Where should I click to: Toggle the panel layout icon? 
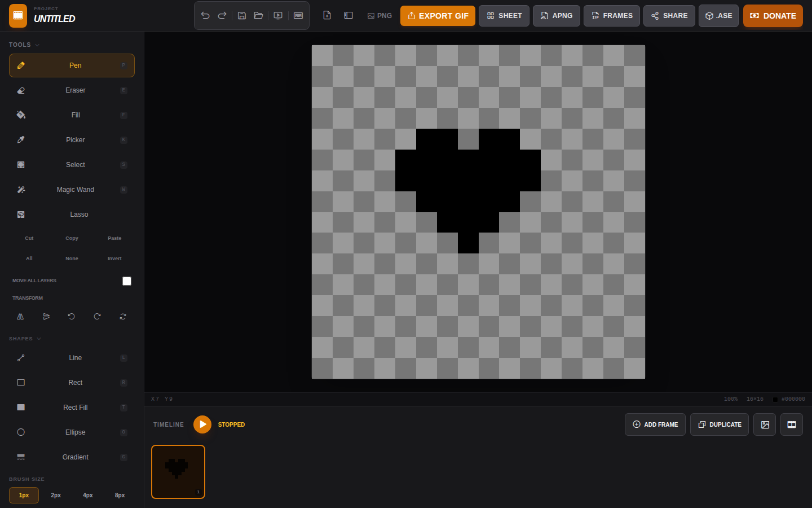pos(348,16)
